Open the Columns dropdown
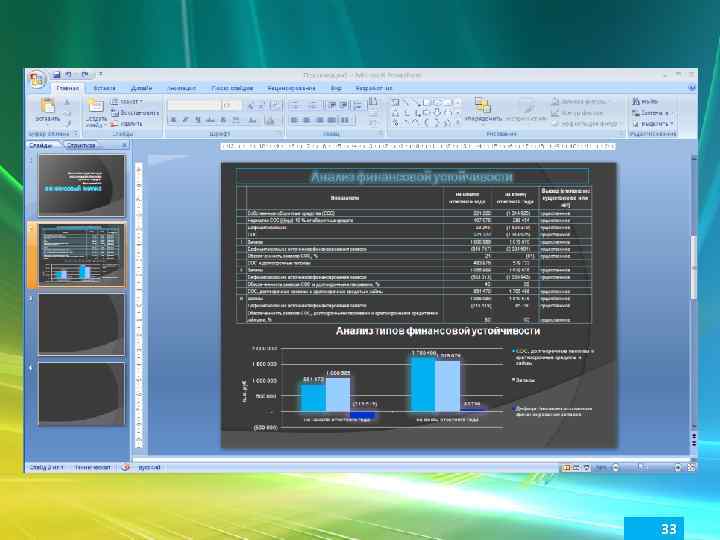This screenshot has height=540, width=720. pyautogui.click(x=346, y=120)
